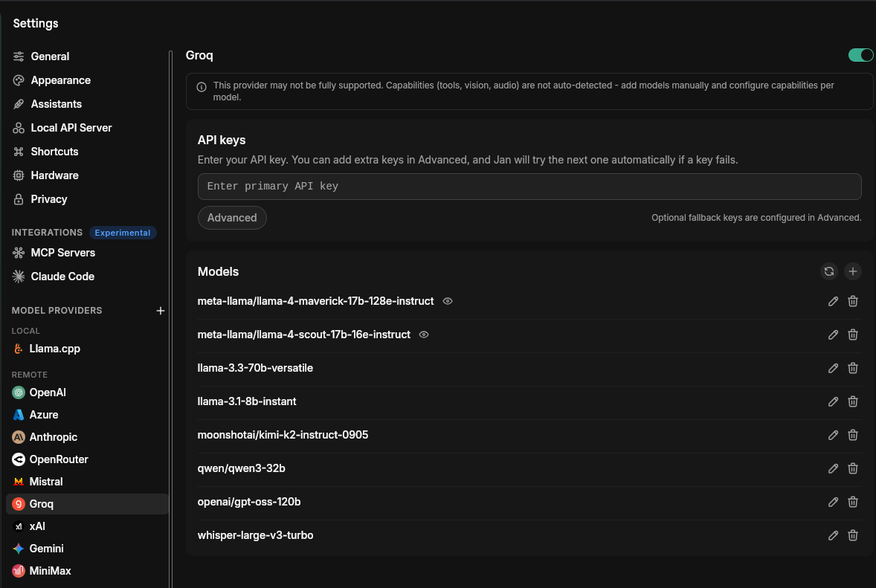876x588 pixels.
Task: Click the llama-3.3-70b-versatile model name
Action: pos(255,368)
